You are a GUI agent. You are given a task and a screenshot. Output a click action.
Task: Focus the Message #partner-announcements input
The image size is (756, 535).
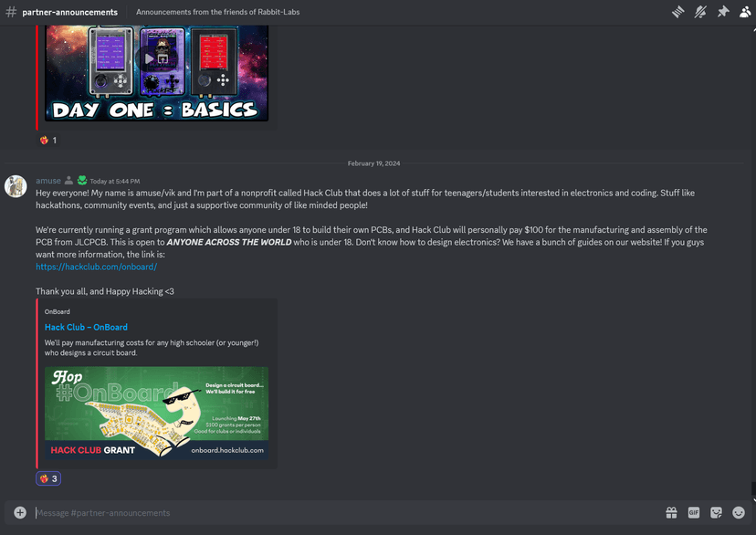(347, 512)
